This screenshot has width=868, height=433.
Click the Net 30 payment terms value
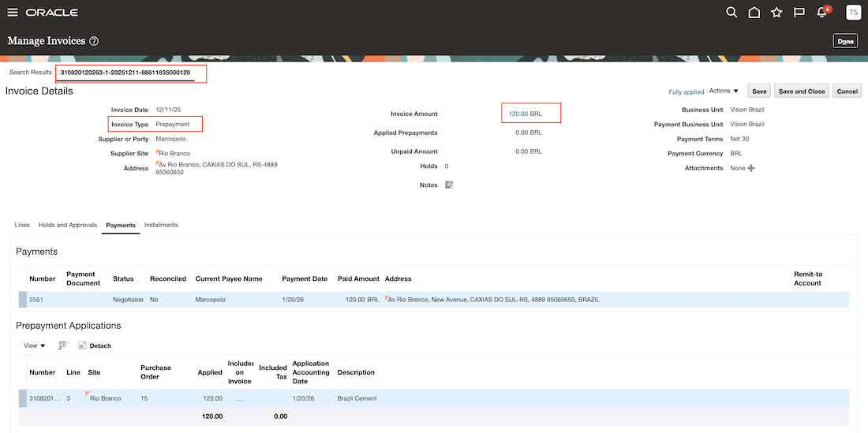click(x=739, y=139)
